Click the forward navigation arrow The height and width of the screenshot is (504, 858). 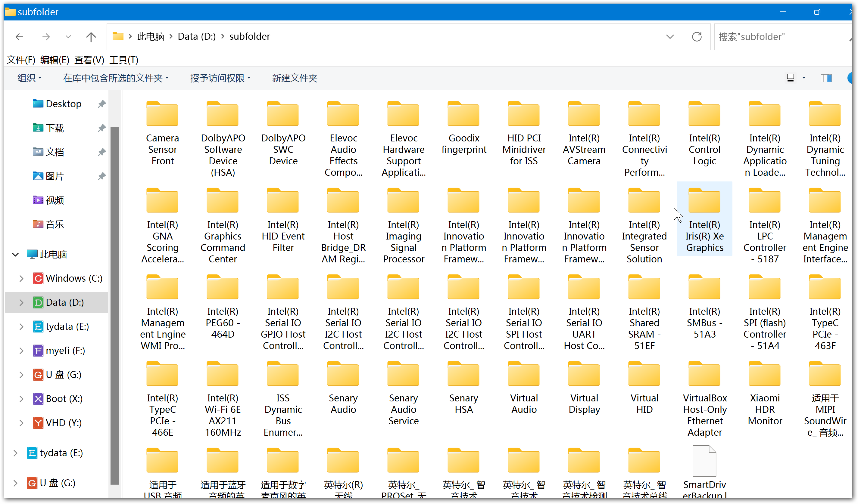(x=46, y=37)
